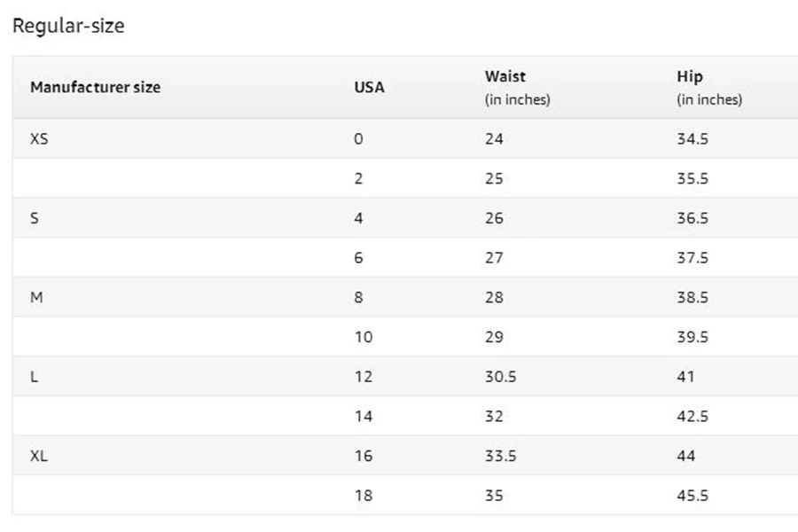798x532 pixels.
Task: Click USA size 18 cell
Action: pos(364,496)
